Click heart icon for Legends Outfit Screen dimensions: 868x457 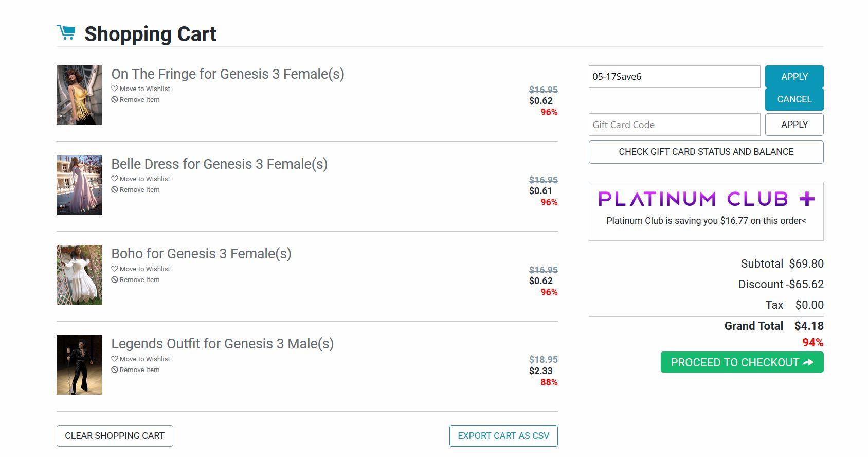pyautogui.click(x=115, y=359)
